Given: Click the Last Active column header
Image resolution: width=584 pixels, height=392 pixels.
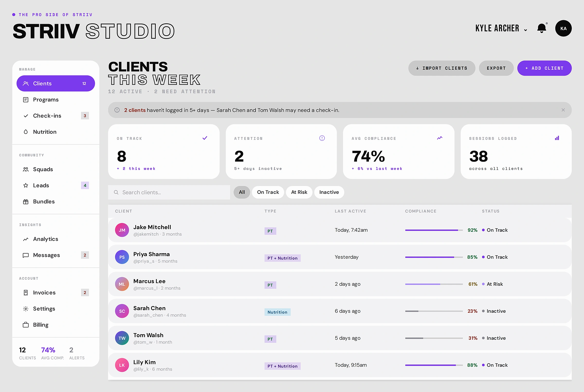Looking at the screenshot, I should [350, 211].
